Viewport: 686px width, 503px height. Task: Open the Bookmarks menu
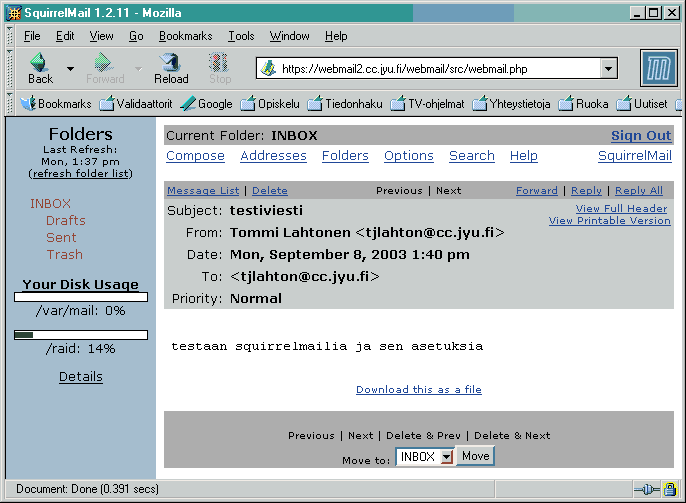[186, 36]
